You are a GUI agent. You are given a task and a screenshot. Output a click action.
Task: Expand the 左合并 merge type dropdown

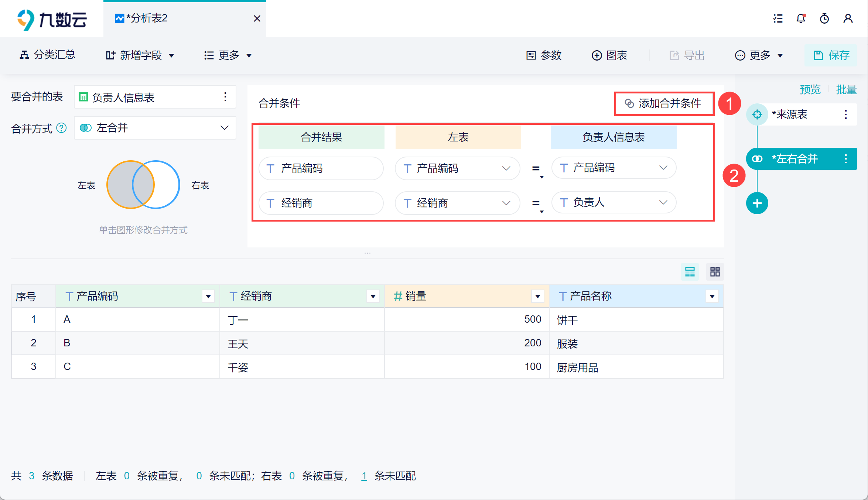(x=224, y=128)
